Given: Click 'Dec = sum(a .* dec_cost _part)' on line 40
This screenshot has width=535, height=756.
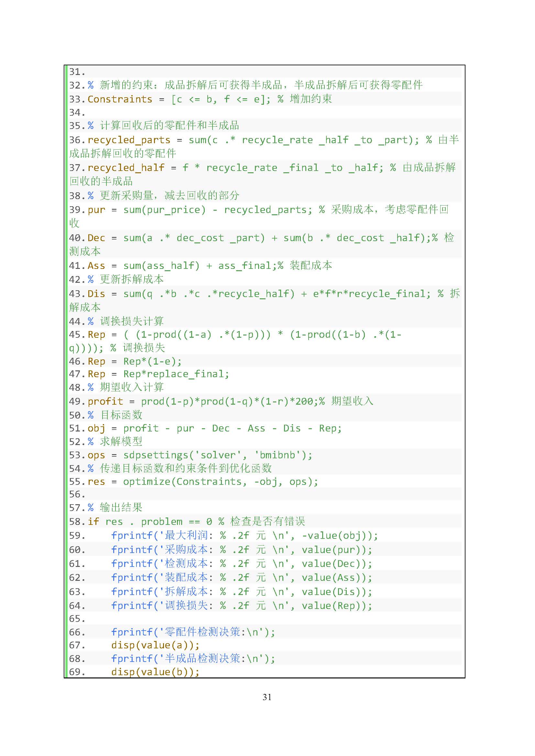Looking at the screenshot, I should (x=176, y=238).
